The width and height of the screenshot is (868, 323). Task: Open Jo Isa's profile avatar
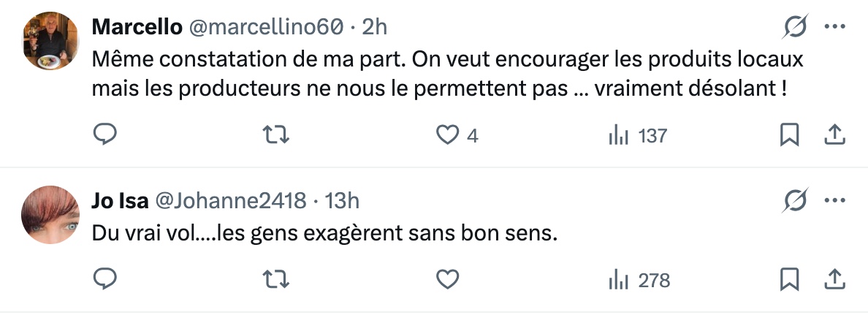tap(52, 213)
